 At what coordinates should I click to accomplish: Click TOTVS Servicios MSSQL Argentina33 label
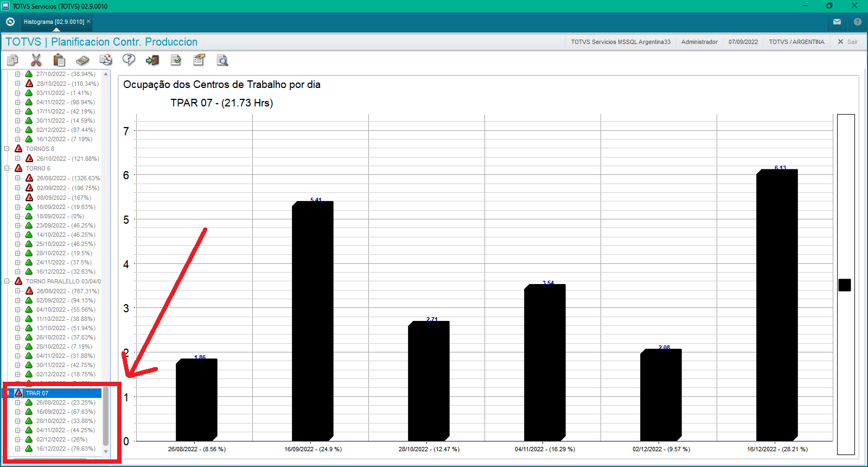[x=621, y=42]
